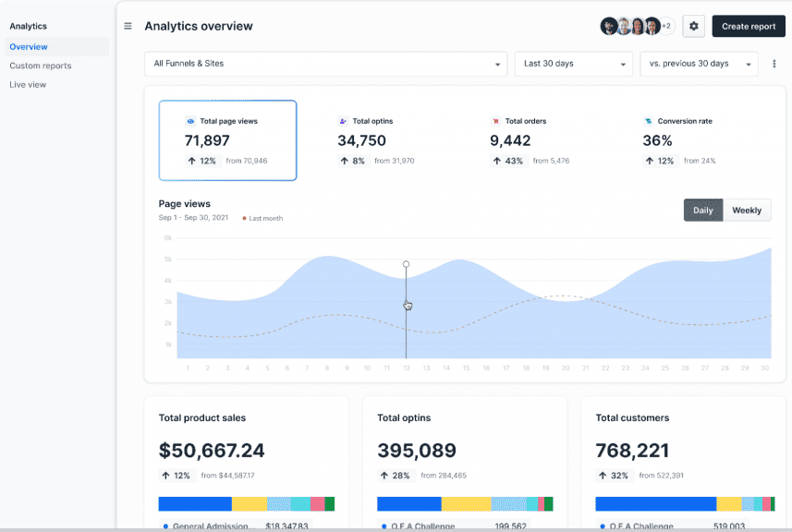792x532 pixels.
Task: Open the Last 30 days dropdown
Action: 574,64
